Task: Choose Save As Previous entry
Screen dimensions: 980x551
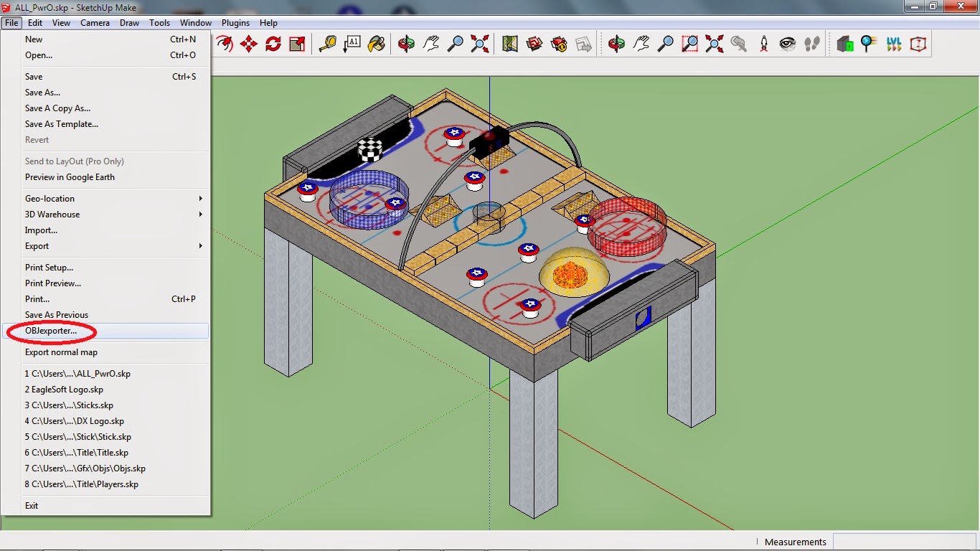Action: [105, 315]
